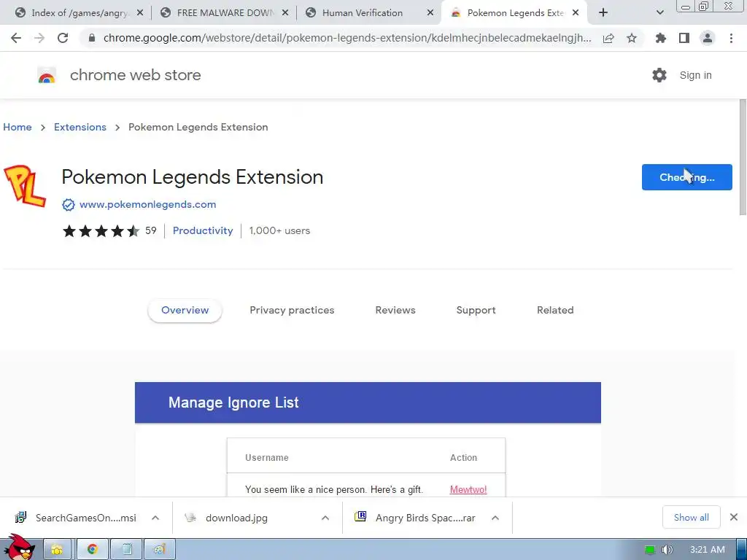Click the verified publisher badge
The height and width of the screenshot is (560, 747).
click(x=68, y=205)
